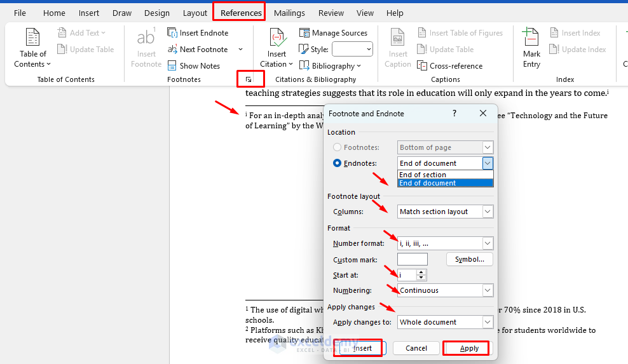Expand the Next Footnote arrow menu
628x364 pixels.
(241, 50)
